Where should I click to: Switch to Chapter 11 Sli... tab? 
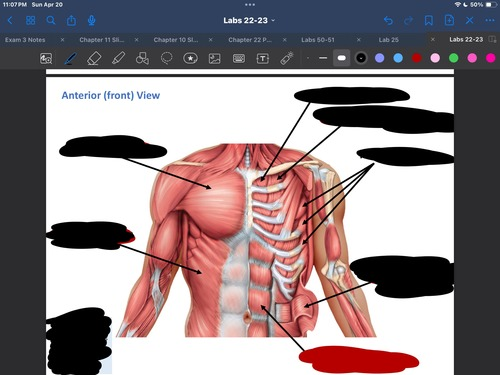102,40
